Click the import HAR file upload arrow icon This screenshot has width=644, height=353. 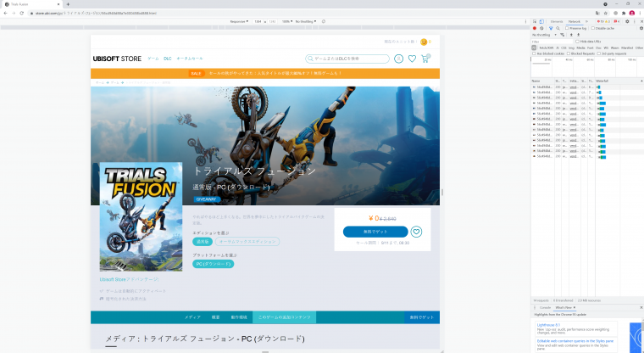point(571,35)
